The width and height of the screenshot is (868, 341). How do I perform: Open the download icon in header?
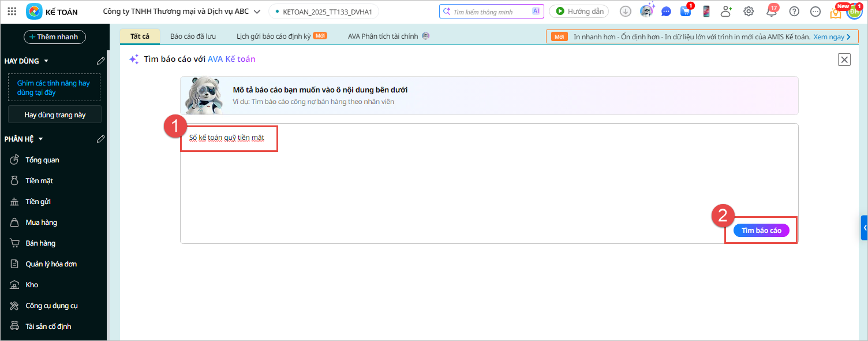[626, 11]
